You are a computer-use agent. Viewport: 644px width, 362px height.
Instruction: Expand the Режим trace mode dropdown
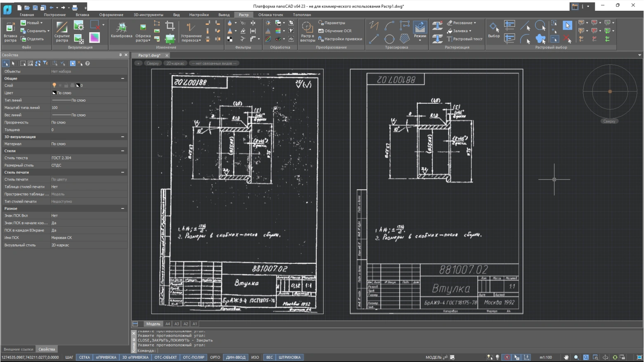coord(420,40)
